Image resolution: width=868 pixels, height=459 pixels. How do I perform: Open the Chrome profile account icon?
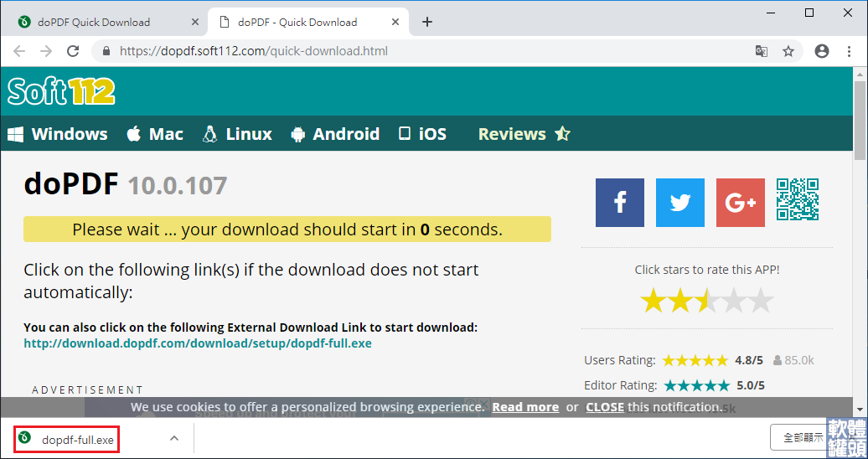(x=822, y=51)
